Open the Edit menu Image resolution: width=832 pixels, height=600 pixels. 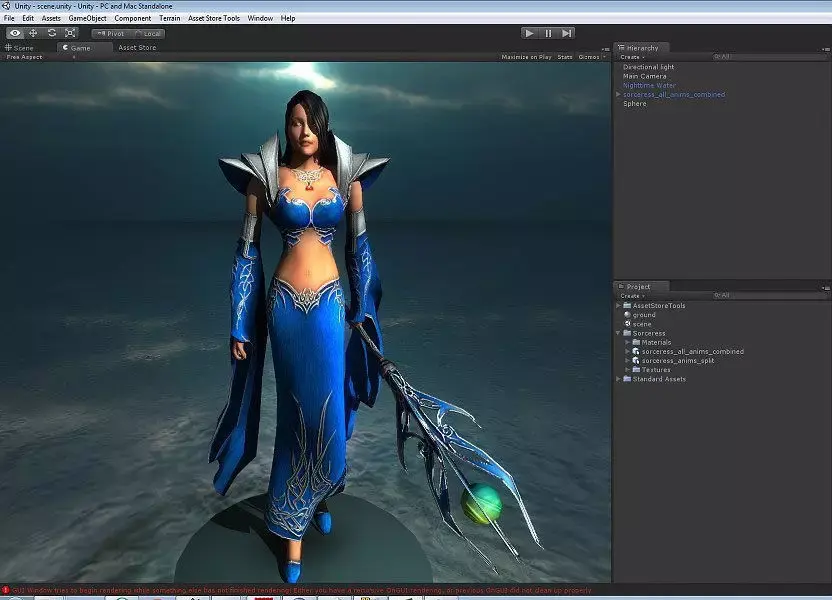pos(28,18)
